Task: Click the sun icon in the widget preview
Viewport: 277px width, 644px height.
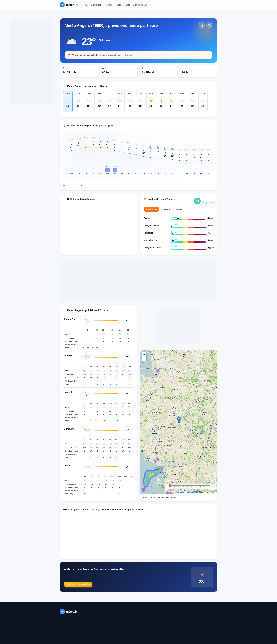Action: tap(202, 575)
